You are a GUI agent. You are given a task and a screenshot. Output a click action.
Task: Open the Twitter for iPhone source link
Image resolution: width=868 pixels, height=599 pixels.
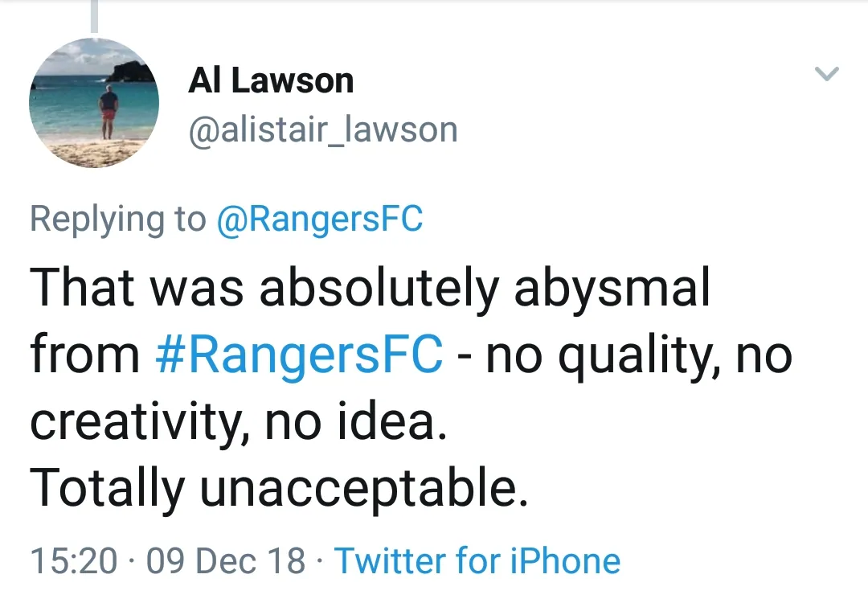(477, 560)
